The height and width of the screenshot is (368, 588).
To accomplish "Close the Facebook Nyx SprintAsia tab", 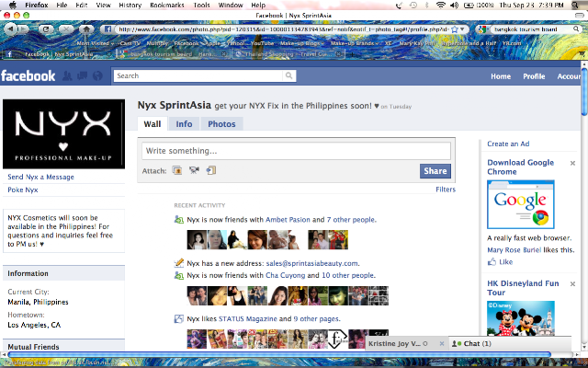I will coord(109,54).
